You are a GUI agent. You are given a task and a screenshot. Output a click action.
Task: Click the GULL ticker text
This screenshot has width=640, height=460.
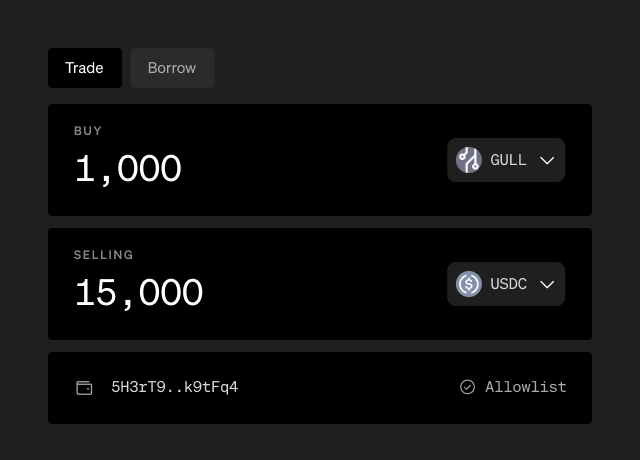click(x=508, y=160)
